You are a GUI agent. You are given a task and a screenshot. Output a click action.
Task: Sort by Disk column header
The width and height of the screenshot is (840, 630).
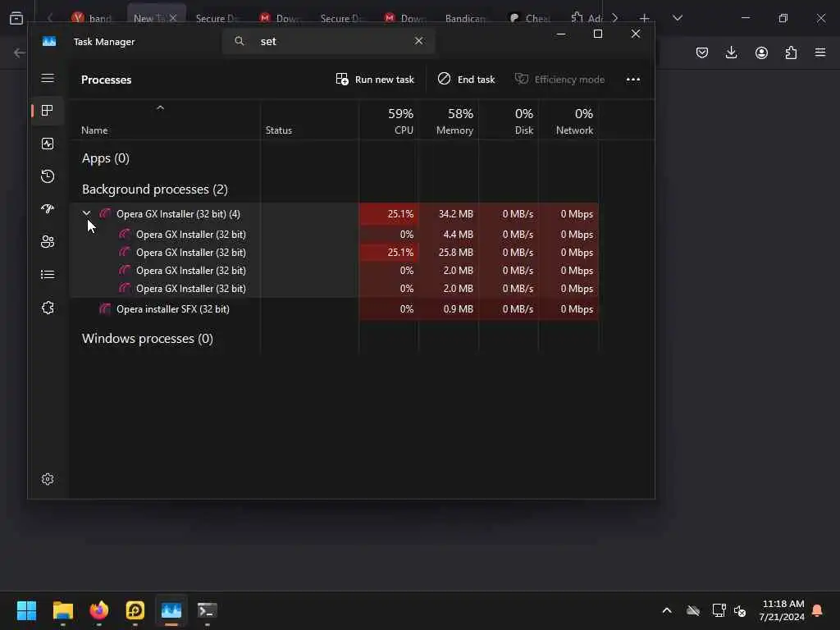[x=509, y=121]
